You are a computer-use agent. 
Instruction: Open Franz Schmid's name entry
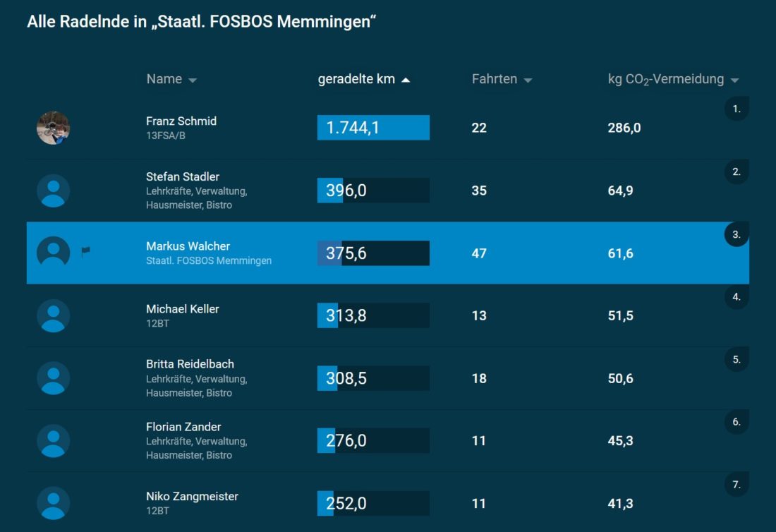tap(181, 121)
